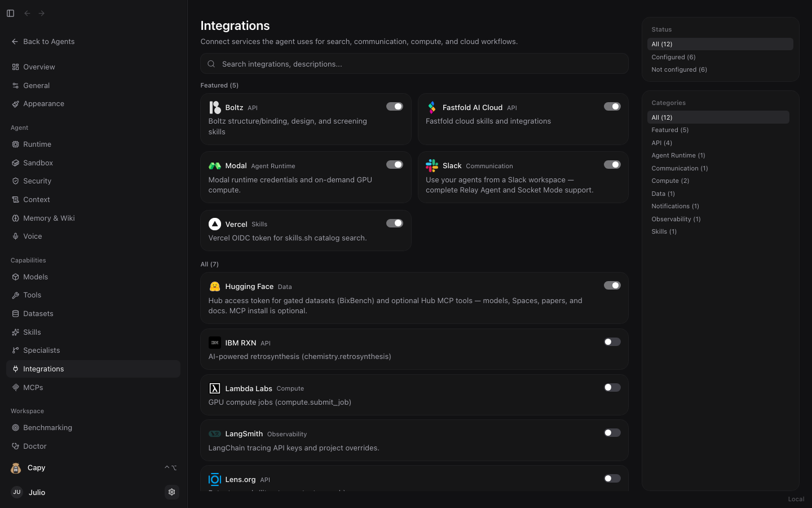Filter status by Configured (6)

point(720,57)
